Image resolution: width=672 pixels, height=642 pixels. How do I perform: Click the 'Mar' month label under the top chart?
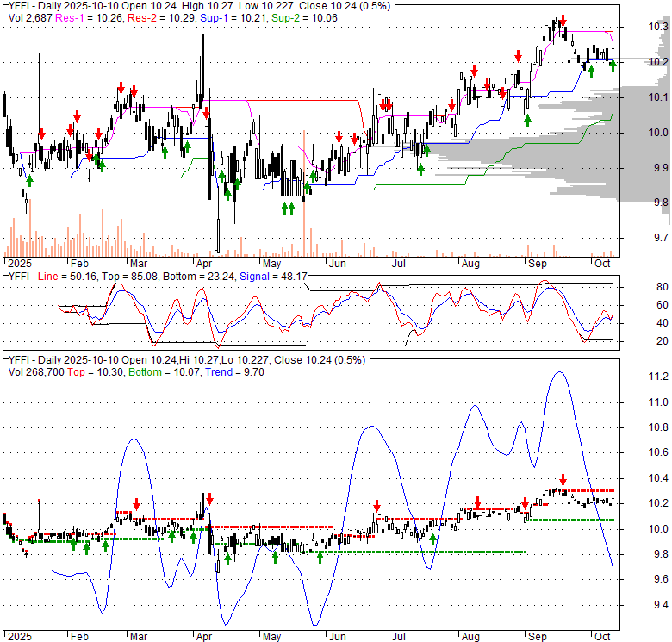(x=139, y=264)
